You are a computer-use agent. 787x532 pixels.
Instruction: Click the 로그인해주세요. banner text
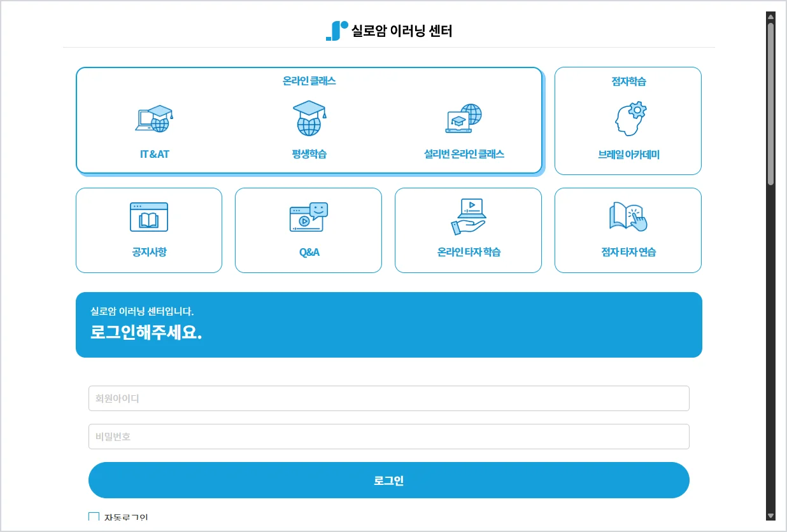(146, 333)
